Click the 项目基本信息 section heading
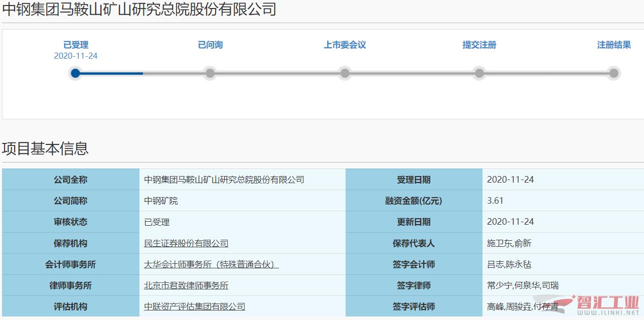 pos(46,148)
